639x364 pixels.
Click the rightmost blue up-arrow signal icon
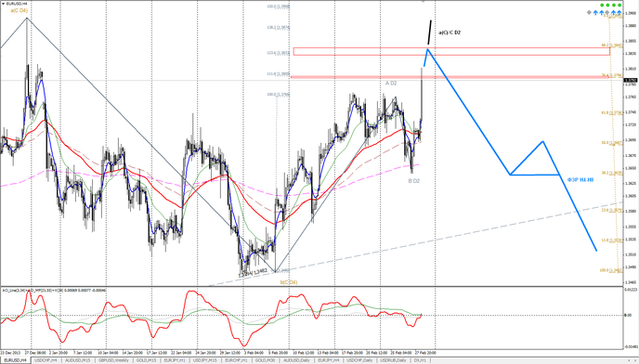pyautogui.click(x=619, y=13)
